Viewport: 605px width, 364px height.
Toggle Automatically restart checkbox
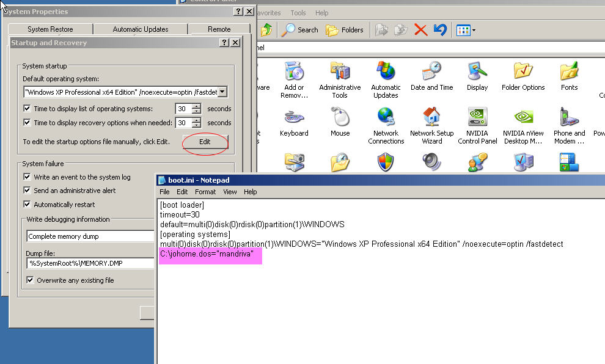click(27, 205)
